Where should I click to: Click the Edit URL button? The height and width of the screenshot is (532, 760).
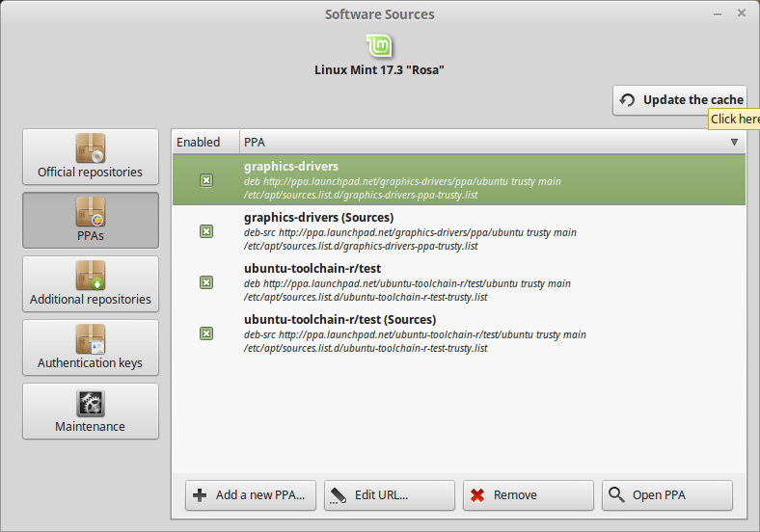(x=390, y=495)
